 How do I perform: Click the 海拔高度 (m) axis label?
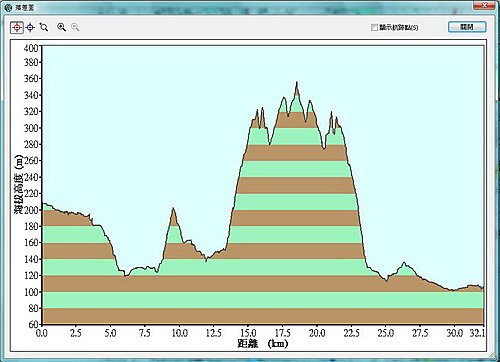[18, 184]
